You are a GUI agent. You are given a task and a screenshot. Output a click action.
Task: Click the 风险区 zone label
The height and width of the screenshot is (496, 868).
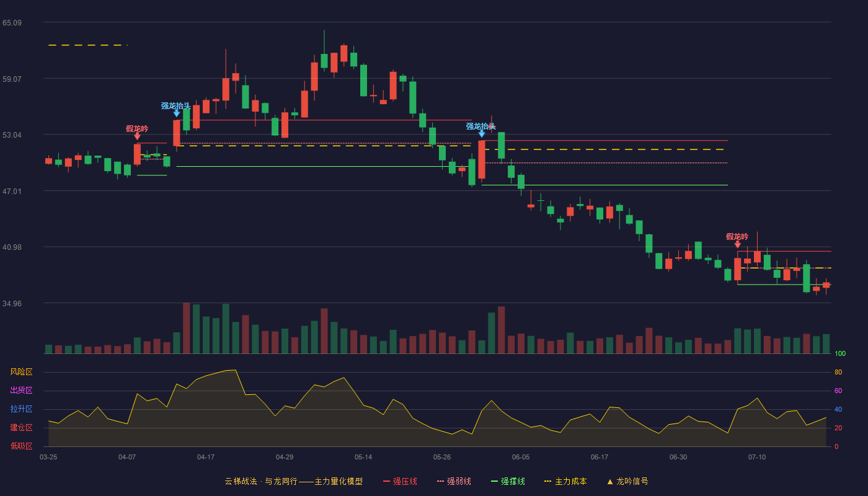click(21, 372)
